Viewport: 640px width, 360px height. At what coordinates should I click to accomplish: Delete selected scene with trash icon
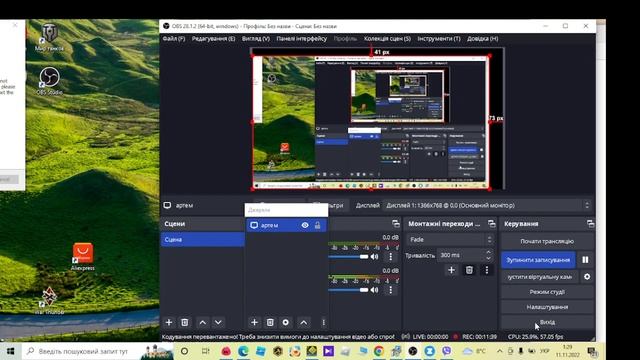pyautogui.click(x=184, y=322)
